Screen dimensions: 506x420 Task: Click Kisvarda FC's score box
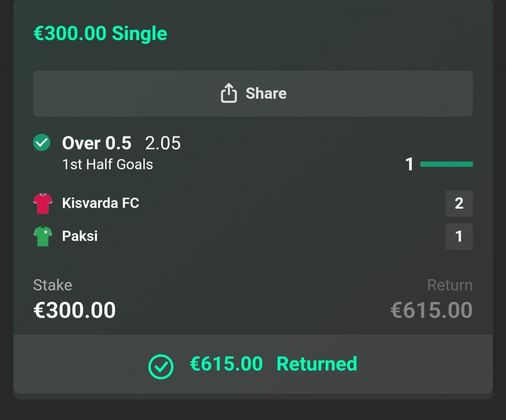(x=459, y=203)
